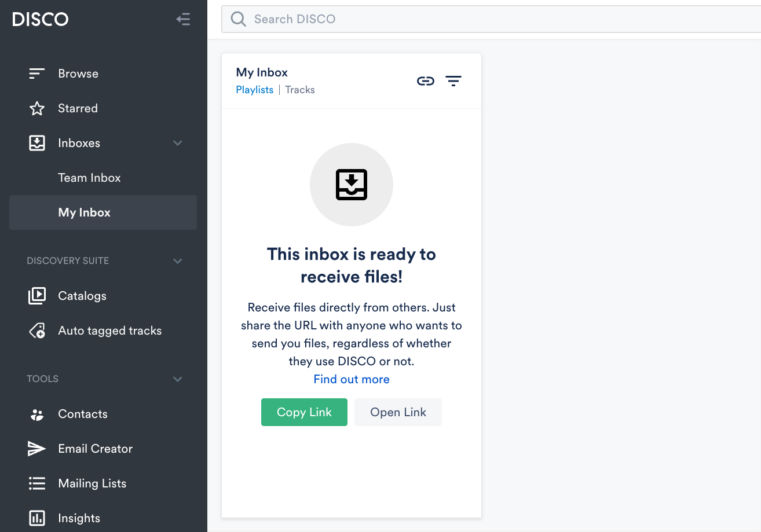Switch to the Playlists tab
The image size is (761, 532).
click(x=254, y=90)
